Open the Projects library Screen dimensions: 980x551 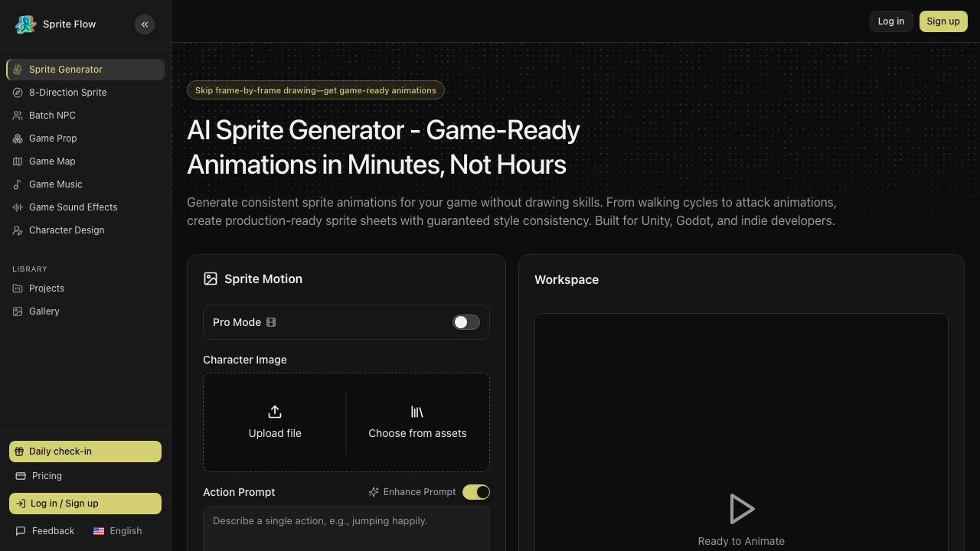point(85,289)
